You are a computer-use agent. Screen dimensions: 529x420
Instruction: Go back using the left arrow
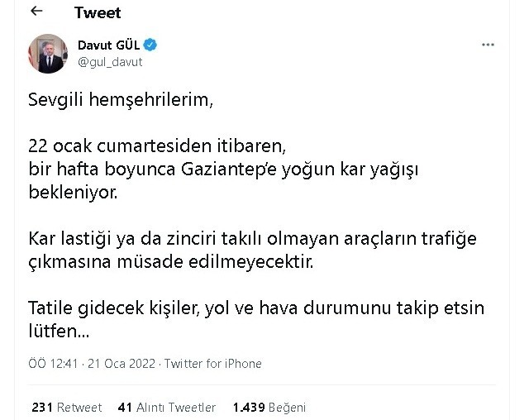tap(36, 12)
